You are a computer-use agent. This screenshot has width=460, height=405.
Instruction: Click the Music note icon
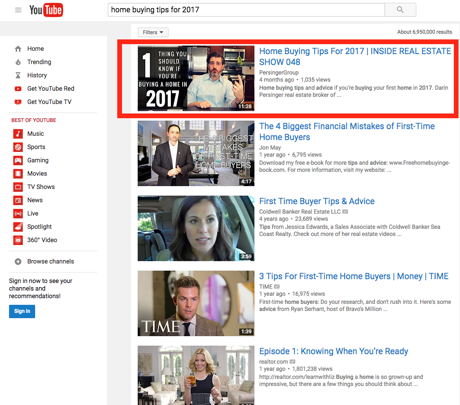coord(18,134)
